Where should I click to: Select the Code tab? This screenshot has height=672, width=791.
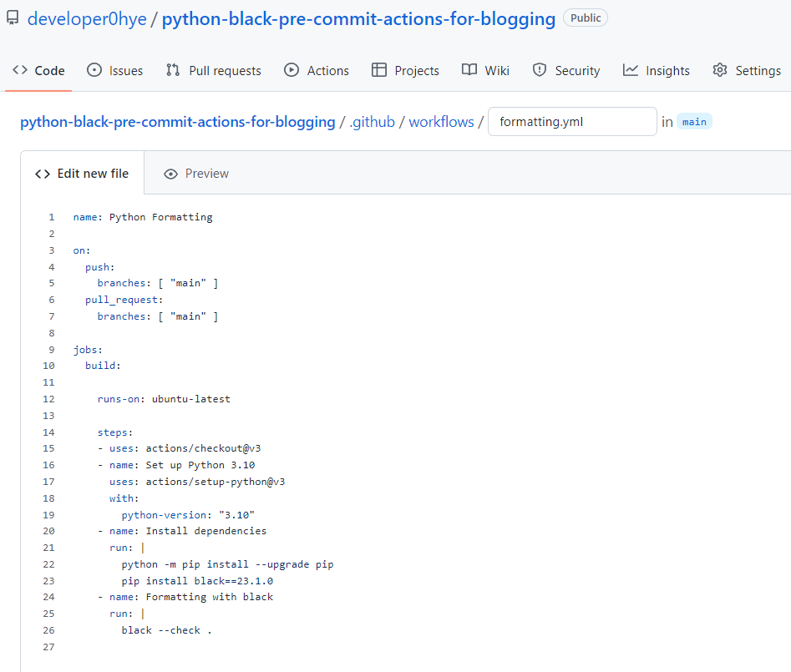click(38, 71)
